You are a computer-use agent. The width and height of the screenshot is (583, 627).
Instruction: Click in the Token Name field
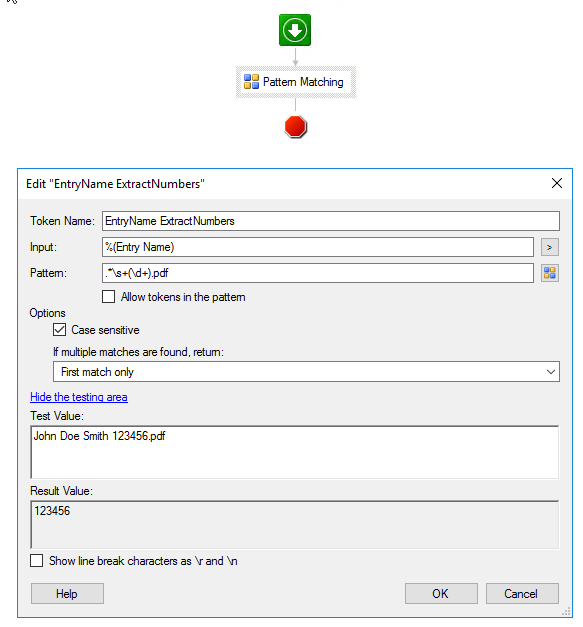pos(330,221)
